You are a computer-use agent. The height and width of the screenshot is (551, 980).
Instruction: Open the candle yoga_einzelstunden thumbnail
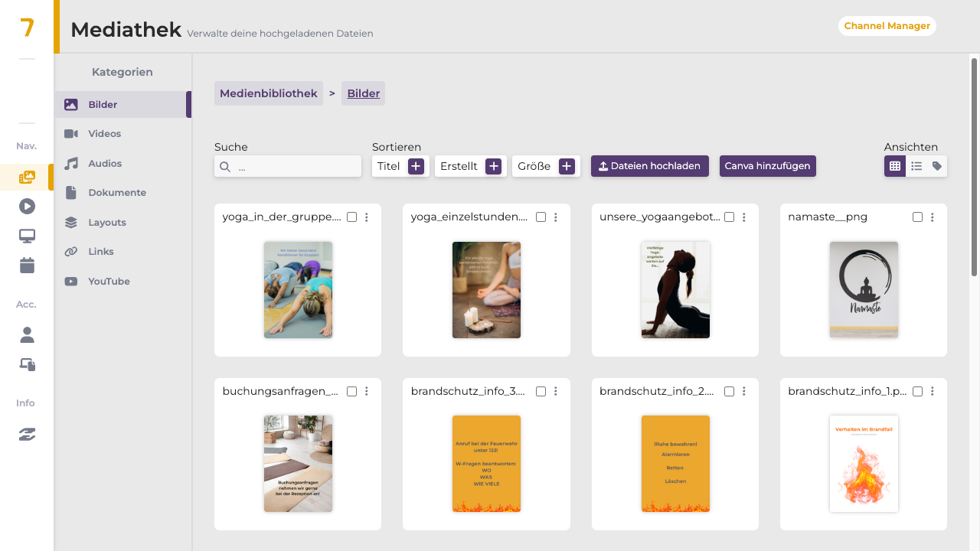[x=486, y=290]
